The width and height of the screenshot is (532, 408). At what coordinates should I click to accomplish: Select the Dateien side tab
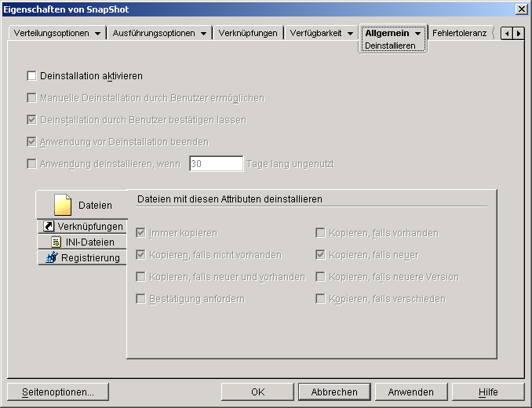[x=82, y=205]
